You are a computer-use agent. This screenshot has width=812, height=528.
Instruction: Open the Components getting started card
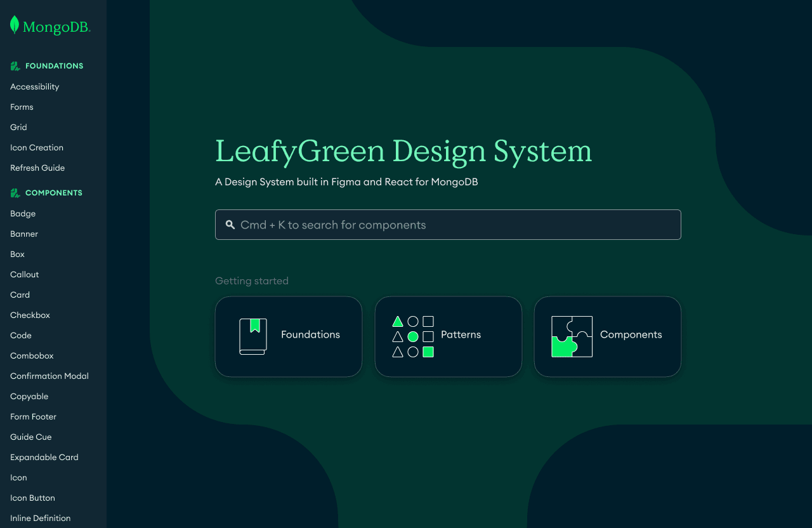(x=607, y=336)
